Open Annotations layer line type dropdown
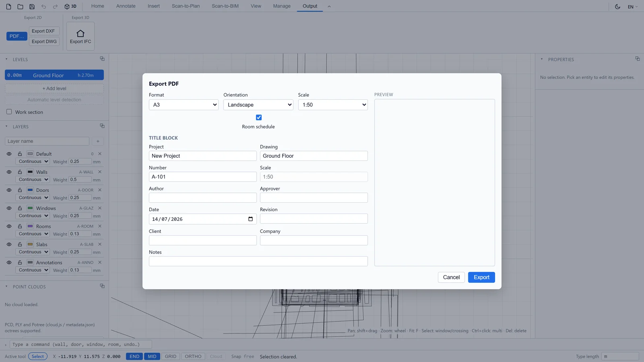The height and width of the screenshot is (362, 644). tap(33, 270)
